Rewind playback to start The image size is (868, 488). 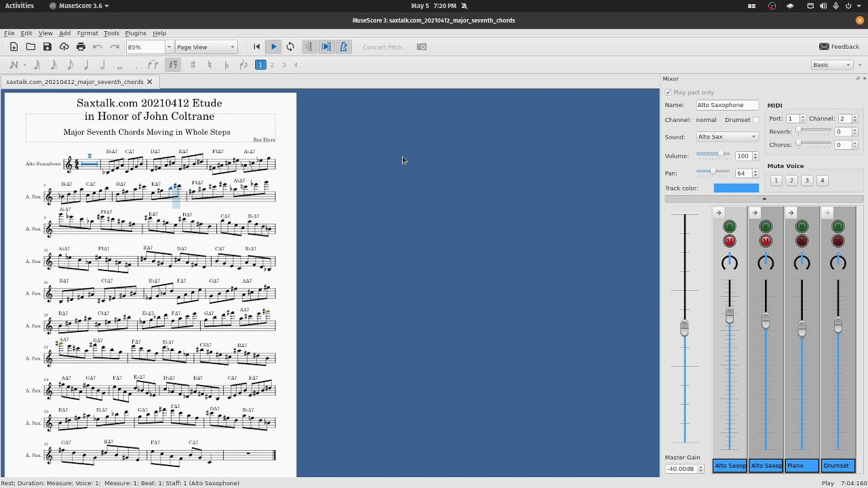click(256, 47)
